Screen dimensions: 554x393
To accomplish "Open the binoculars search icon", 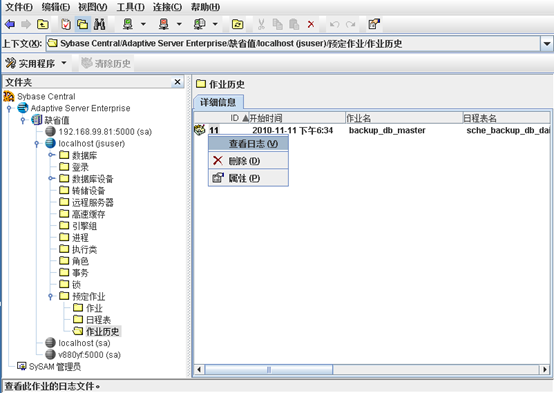I will [x=100, y=24].
